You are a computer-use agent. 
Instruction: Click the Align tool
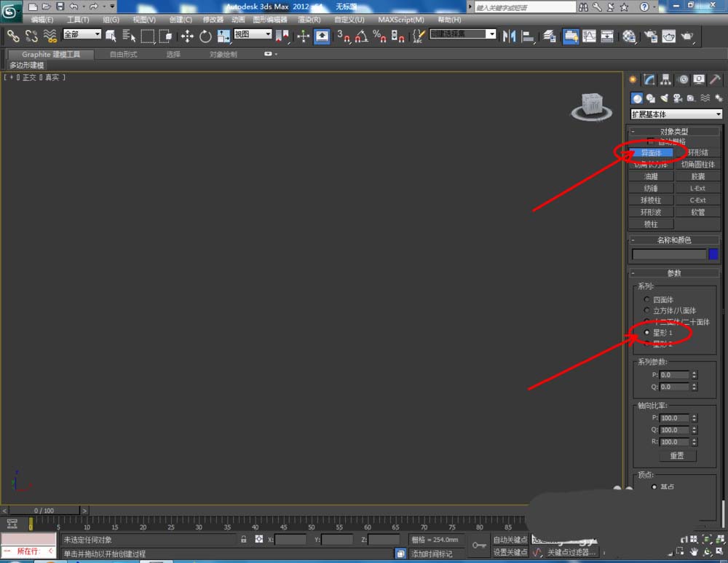[527, 36]
